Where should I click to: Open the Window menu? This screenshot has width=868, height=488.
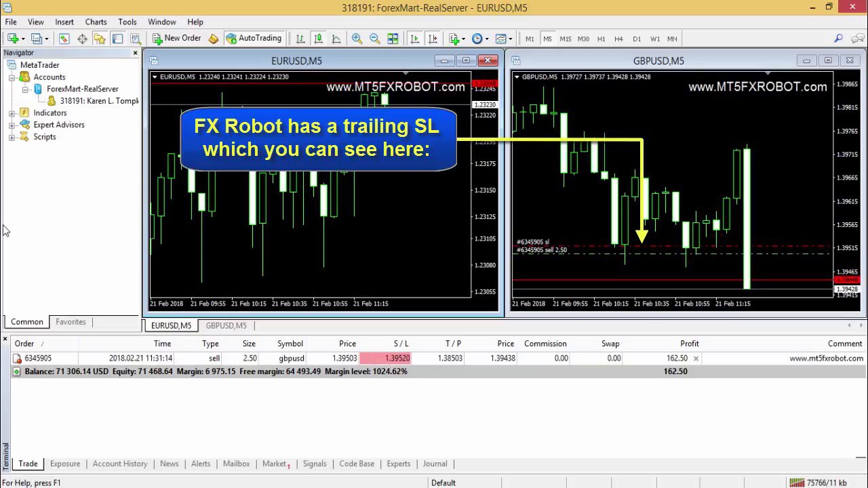[x=162, y=22]
